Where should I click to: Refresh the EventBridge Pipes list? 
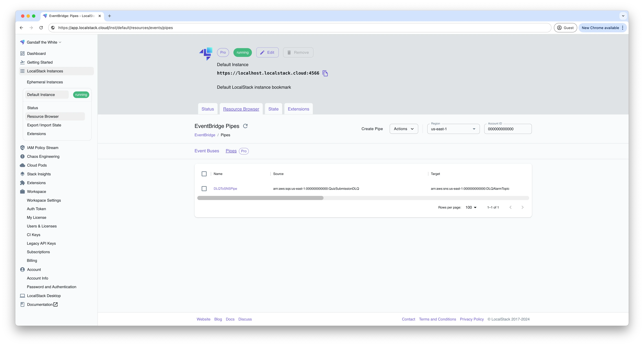(245, 126)
